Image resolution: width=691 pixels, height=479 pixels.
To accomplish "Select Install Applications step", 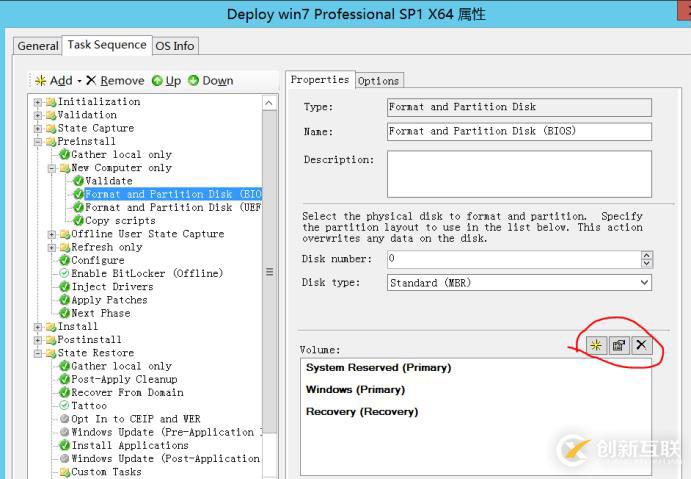I will [x=130, y=446].
